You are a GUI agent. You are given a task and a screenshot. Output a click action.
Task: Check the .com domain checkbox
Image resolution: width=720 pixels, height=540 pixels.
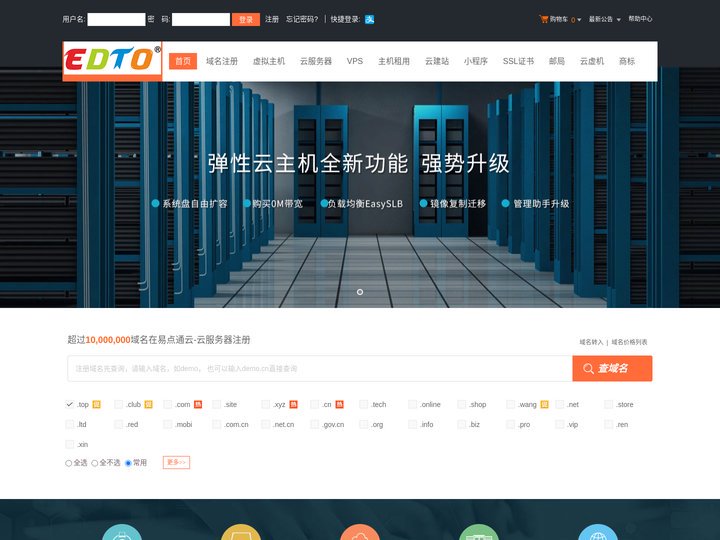(168, 405)
